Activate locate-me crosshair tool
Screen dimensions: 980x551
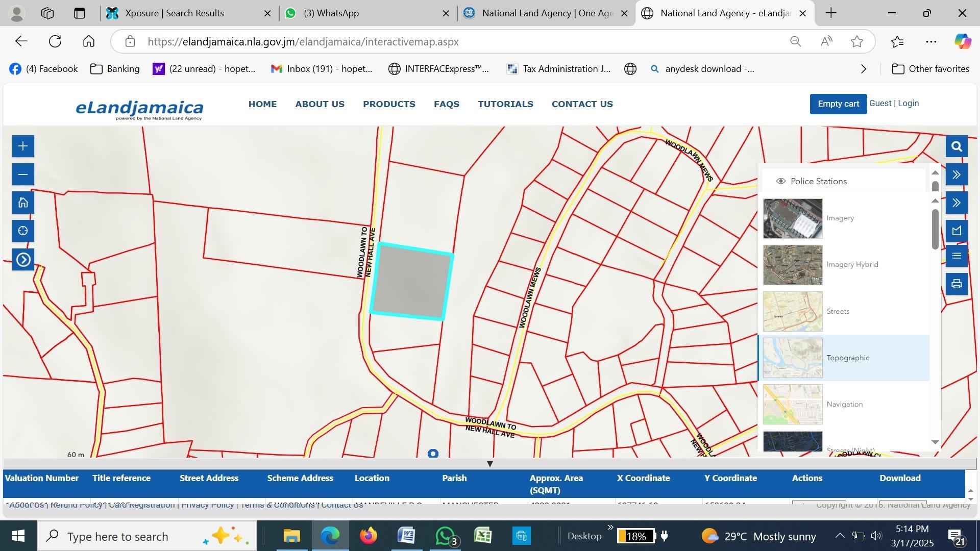(23, 231)
